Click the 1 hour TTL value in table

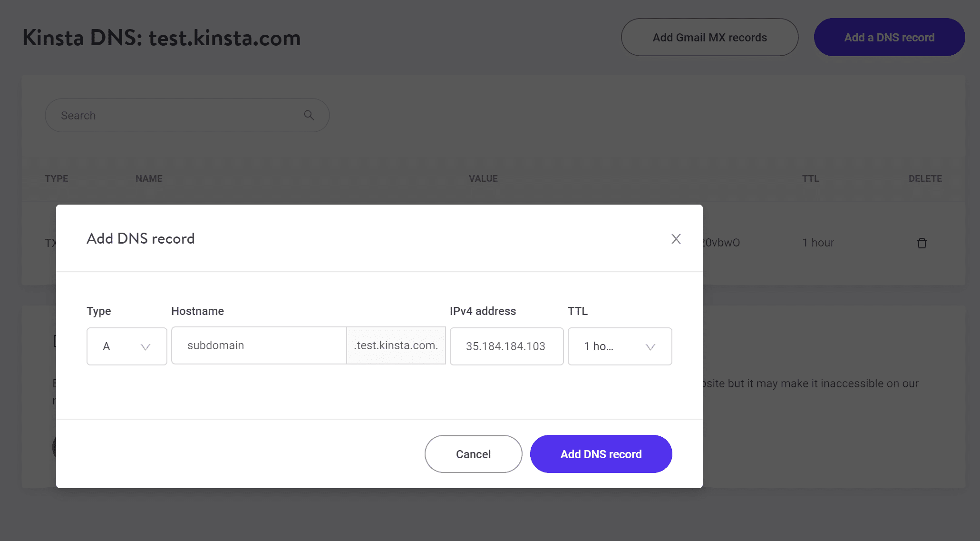click(x=818, y=243)
